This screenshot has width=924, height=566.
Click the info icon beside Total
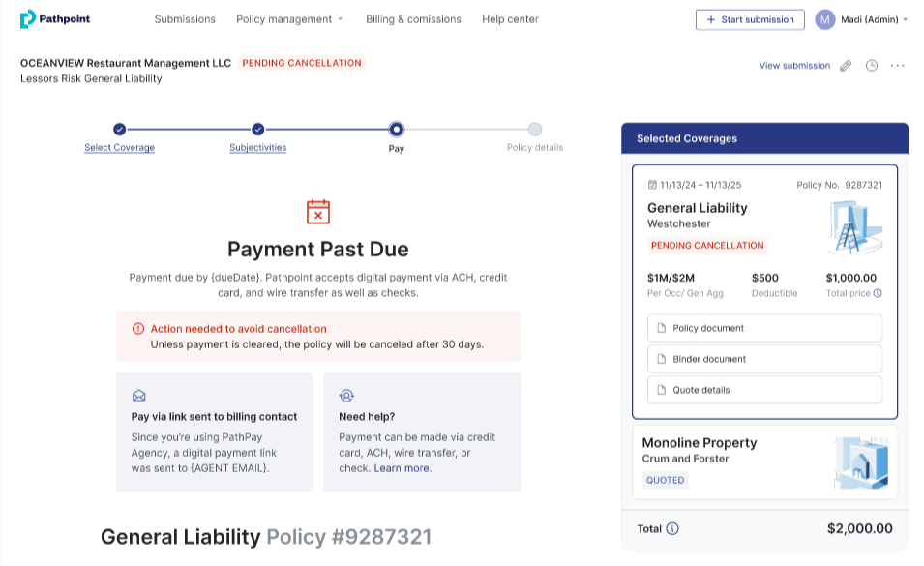[x=672, y=529]
